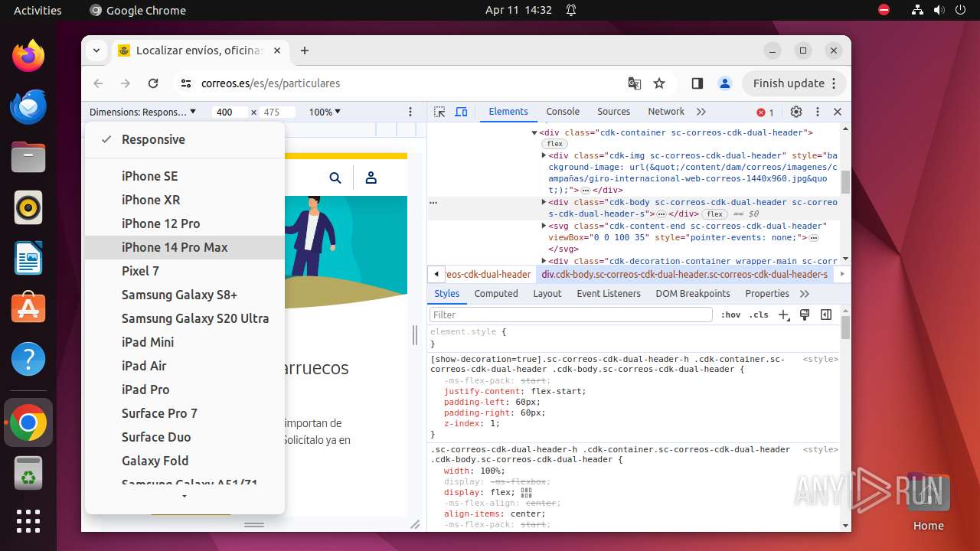Open Thunderbird from the dock

[x=28, y=106]
